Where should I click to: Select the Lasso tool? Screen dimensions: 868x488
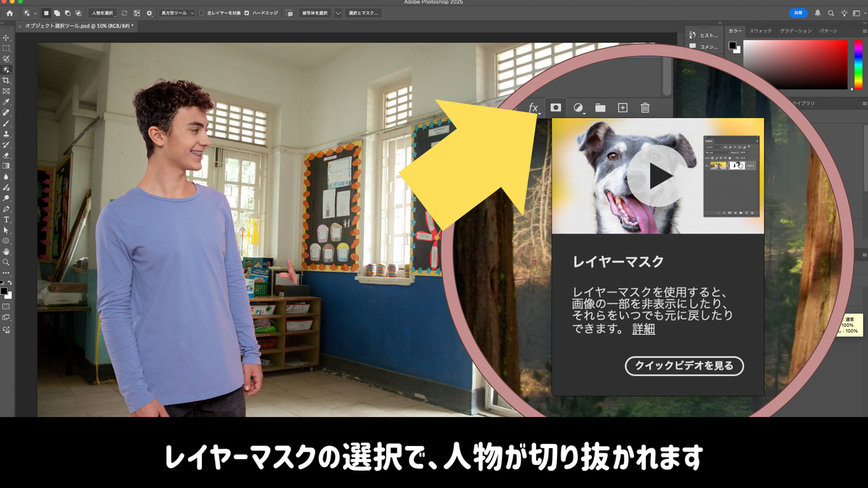click(x=7, y=59)
